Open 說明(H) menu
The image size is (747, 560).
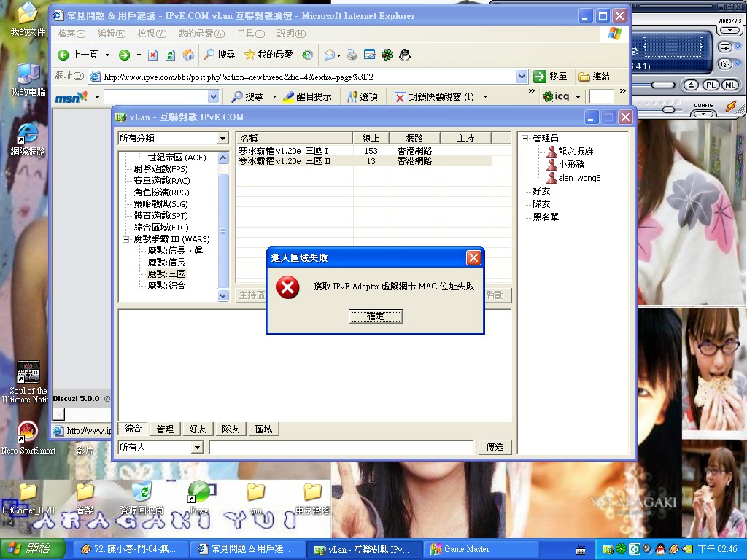click(291, 34)
